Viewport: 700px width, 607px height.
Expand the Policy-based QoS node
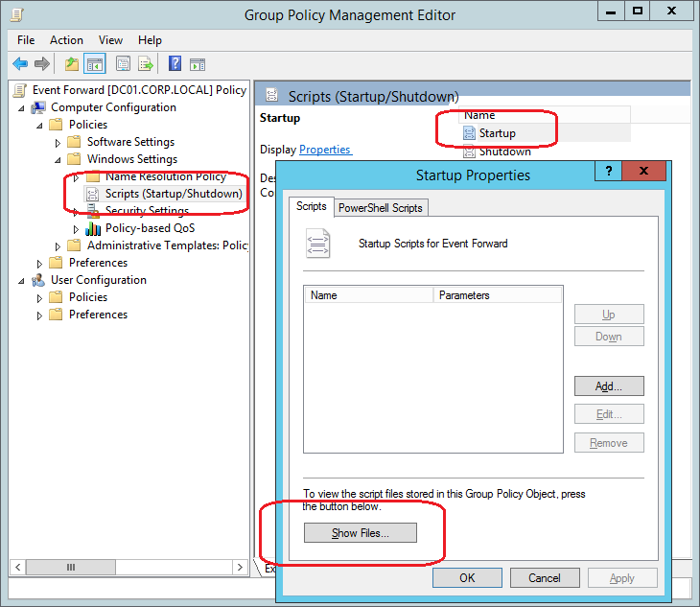[76, 229]
